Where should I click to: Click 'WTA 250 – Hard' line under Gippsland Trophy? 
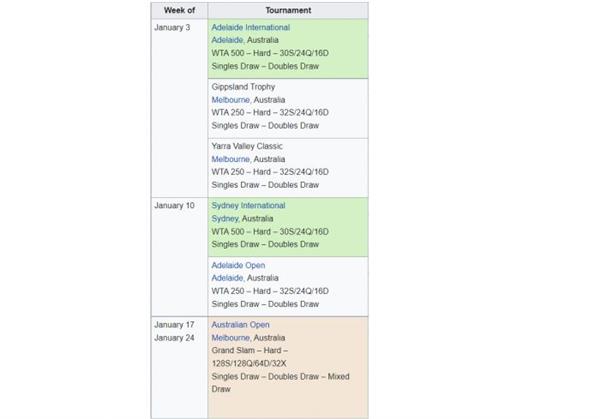pyautogui.click(x=270, y=112)
